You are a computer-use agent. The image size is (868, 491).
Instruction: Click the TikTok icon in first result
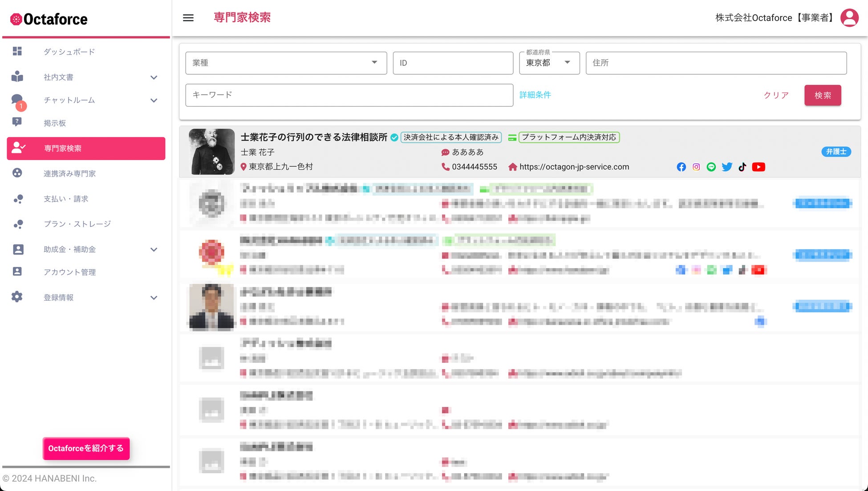(x=742, y=167)
